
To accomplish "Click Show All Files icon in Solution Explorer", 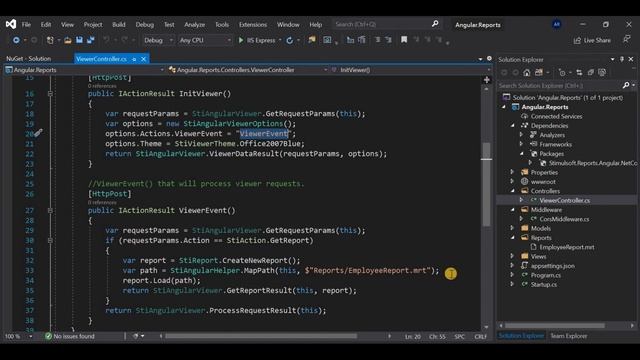I will 602,73.
